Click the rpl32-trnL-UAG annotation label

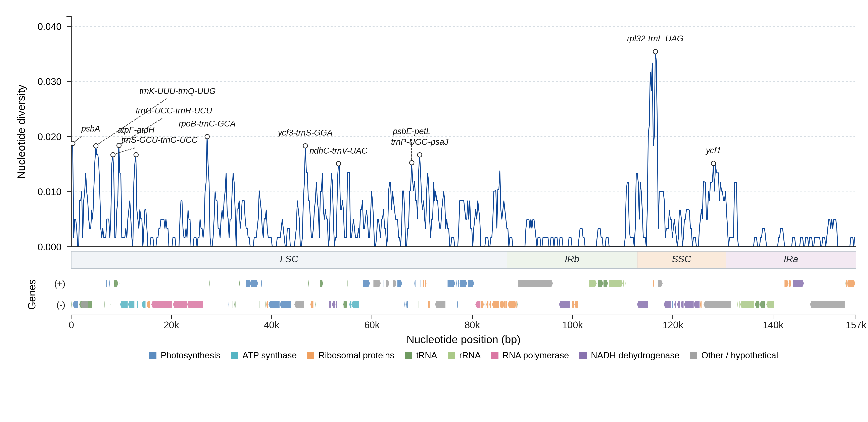[x=655, y=39]
